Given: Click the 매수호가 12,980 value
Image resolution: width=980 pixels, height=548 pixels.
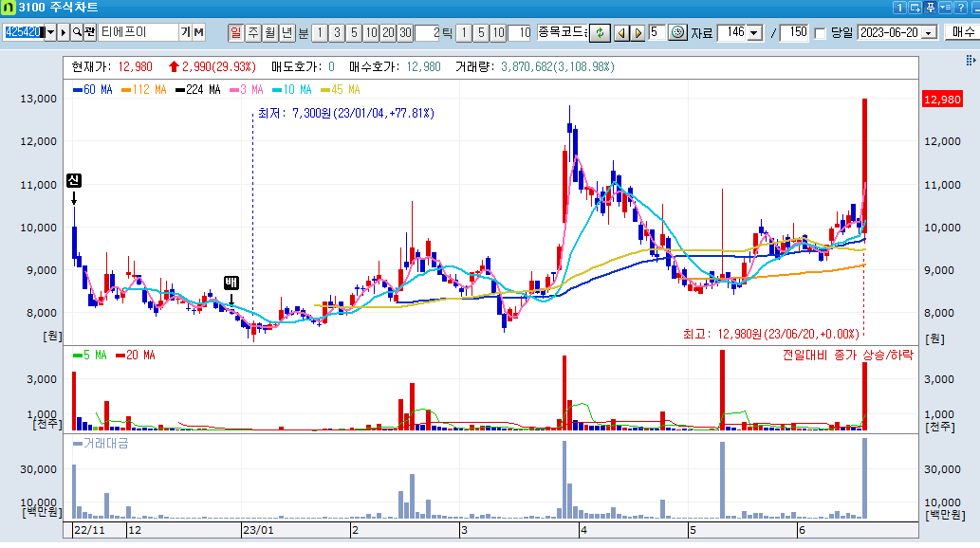Looking at the screenshot, I should click(424, 67).
